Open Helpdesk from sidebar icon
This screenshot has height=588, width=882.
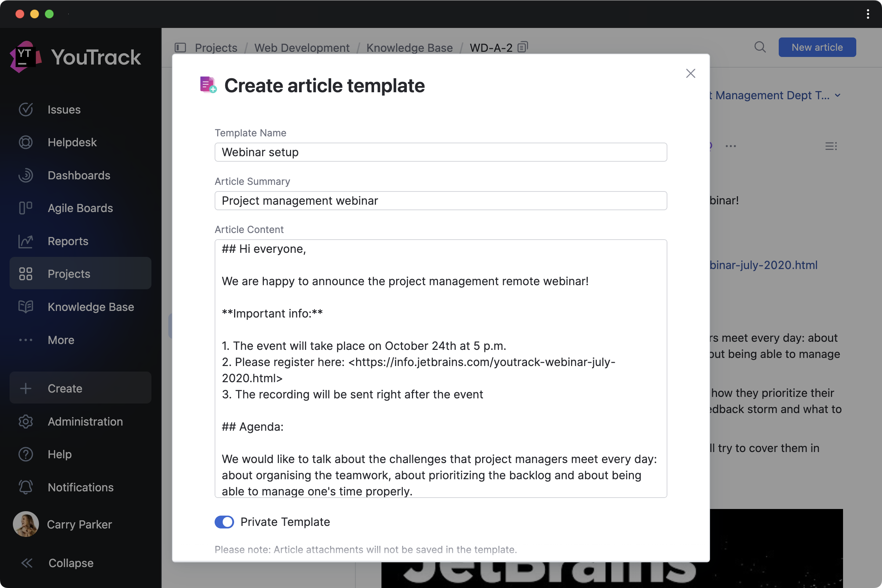tap(25, 143)
